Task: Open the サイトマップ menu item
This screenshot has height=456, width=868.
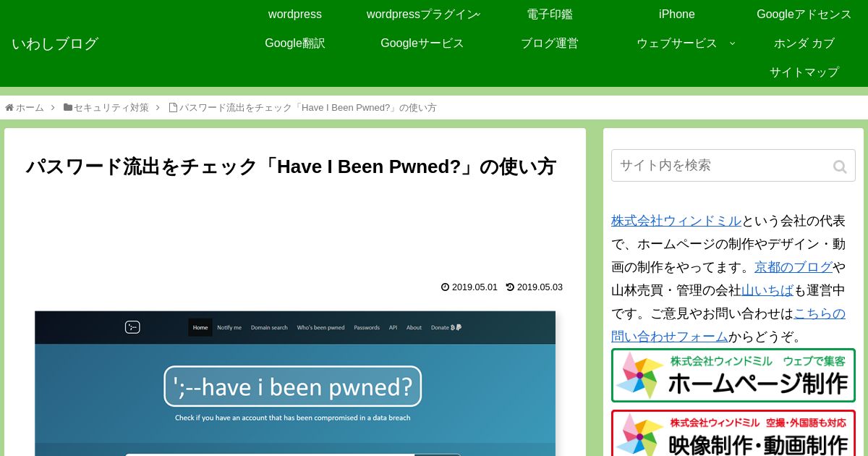Action: [804, 72]
